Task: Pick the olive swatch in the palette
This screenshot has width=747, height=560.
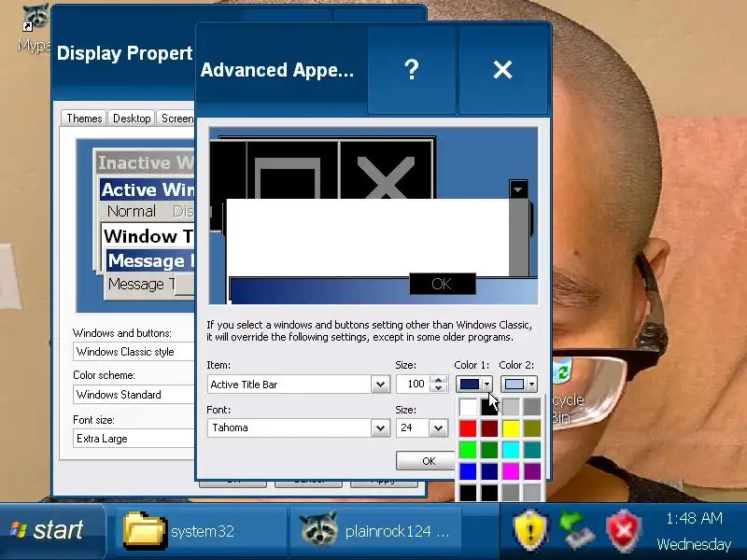Action: [532, 428]
